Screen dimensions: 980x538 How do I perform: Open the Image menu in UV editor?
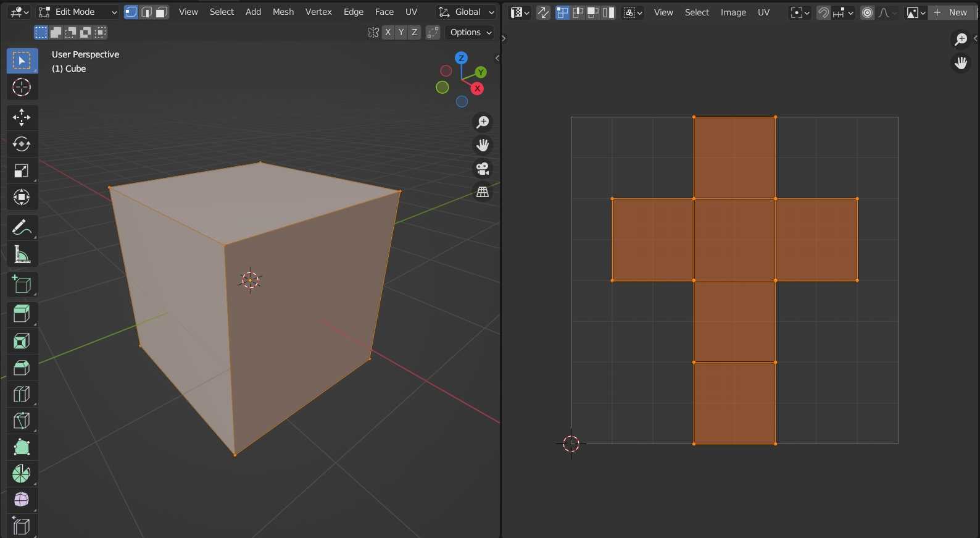733,12
